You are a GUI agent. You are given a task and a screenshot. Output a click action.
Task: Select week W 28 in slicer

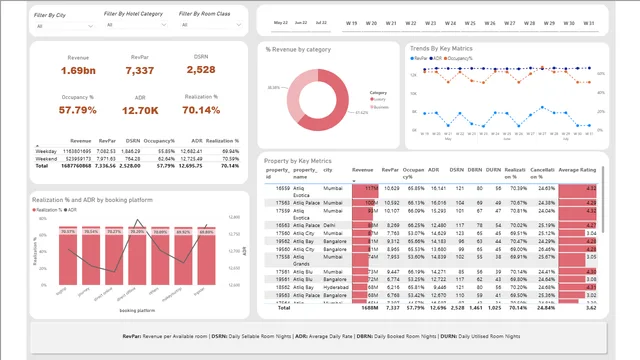coord(529,23)
